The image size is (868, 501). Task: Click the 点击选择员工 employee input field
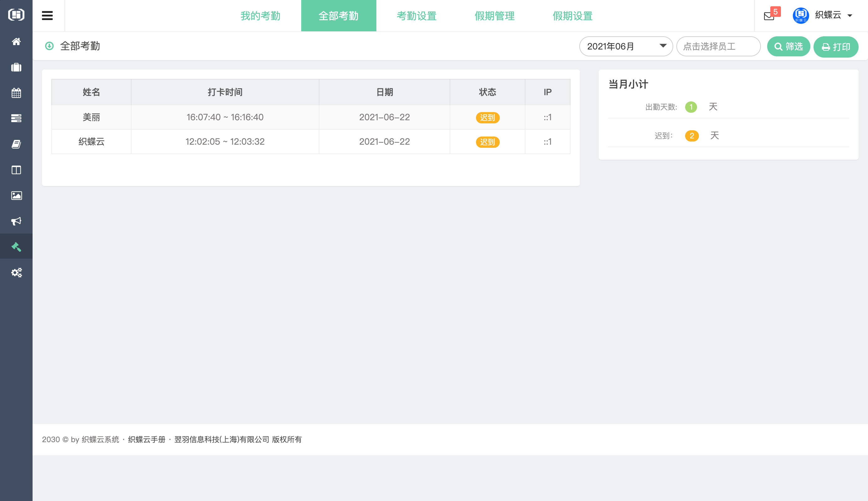(718, 46)
